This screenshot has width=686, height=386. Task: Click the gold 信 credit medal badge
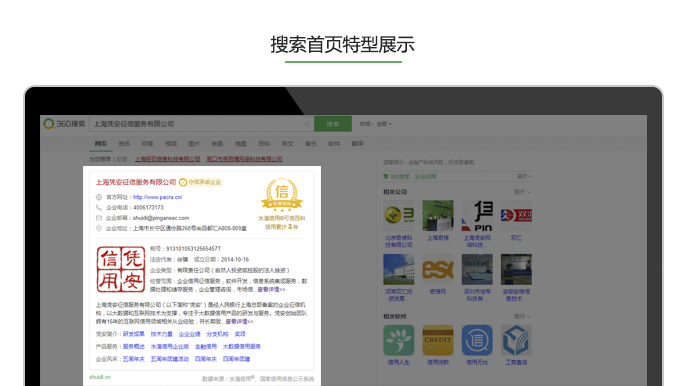(x=282, y=194)
